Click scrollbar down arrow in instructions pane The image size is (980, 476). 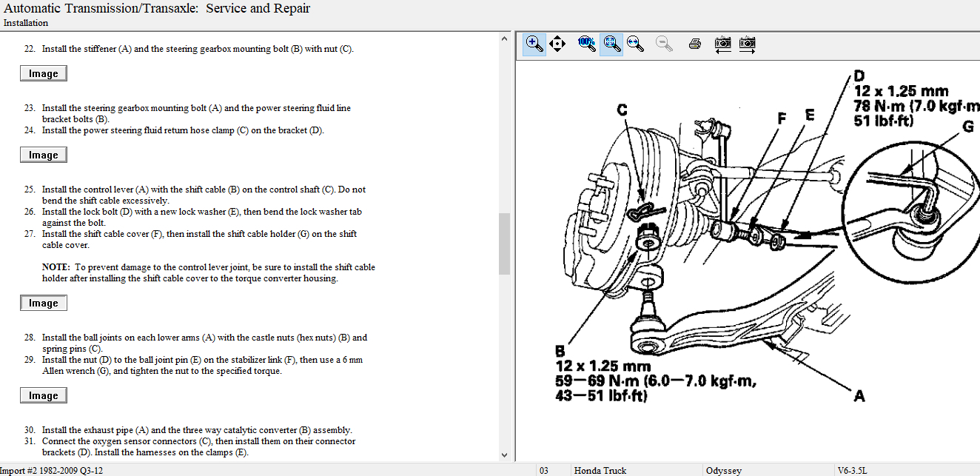point(505,455)
